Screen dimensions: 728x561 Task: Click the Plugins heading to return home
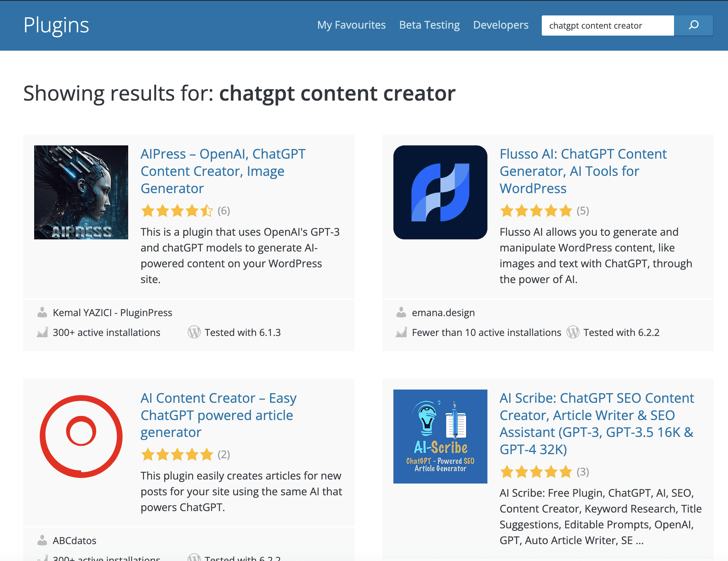56,25
